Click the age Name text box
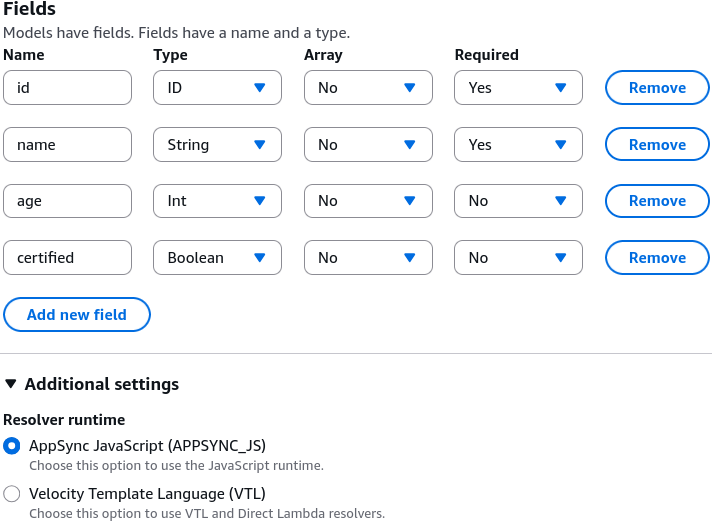 pyautogui.click(x=67, y=201)
